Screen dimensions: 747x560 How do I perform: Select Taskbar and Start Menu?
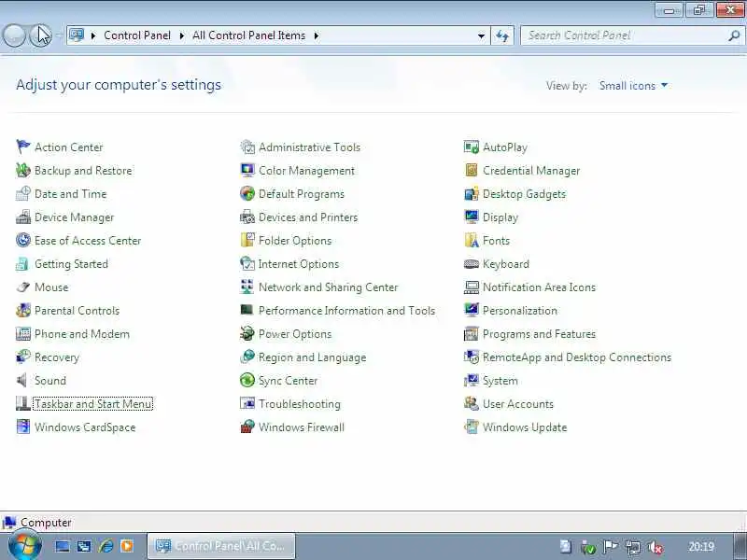(92, 404)
